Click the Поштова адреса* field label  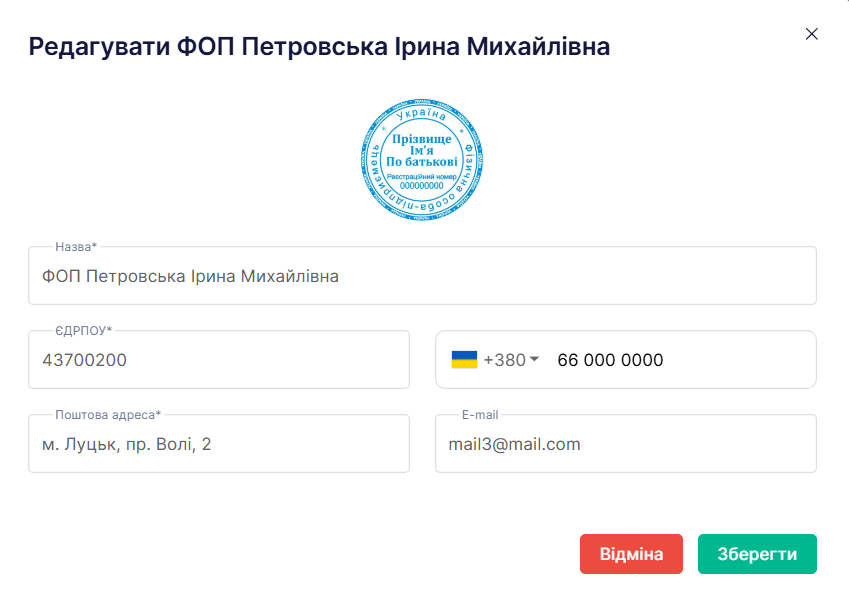pos(108,415)
